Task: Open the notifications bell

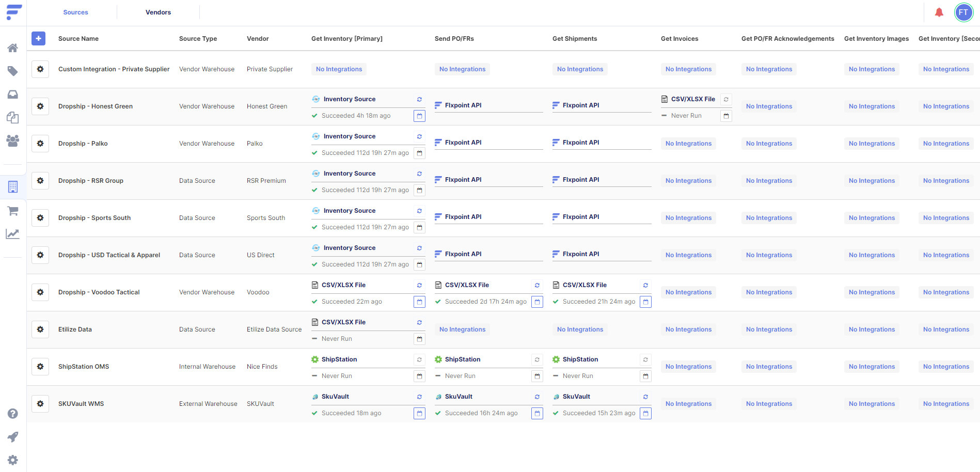Action: [x=939, y=12]
